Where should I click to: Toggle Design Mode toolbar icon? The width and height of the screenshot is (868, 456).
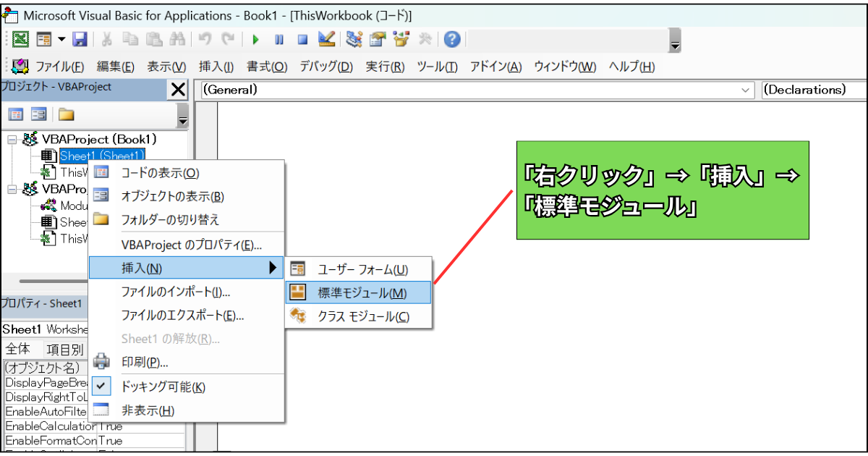click(x=326, y=39)
